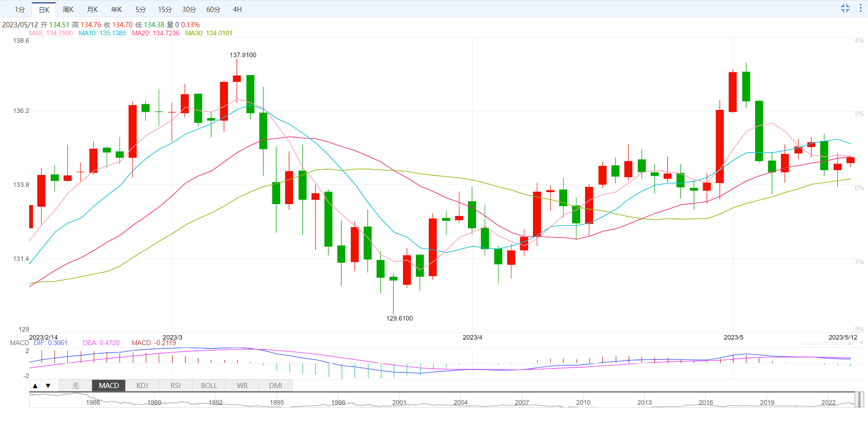Screen dimensions: 868x423
Task: Click the MA30: 134.0101 legend label
Action: [209, 33]
